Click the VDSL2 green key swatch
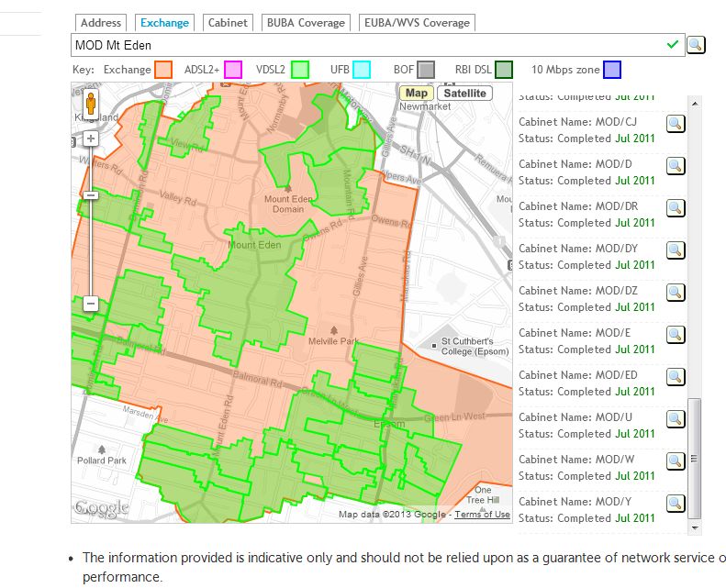 point(299,70)
